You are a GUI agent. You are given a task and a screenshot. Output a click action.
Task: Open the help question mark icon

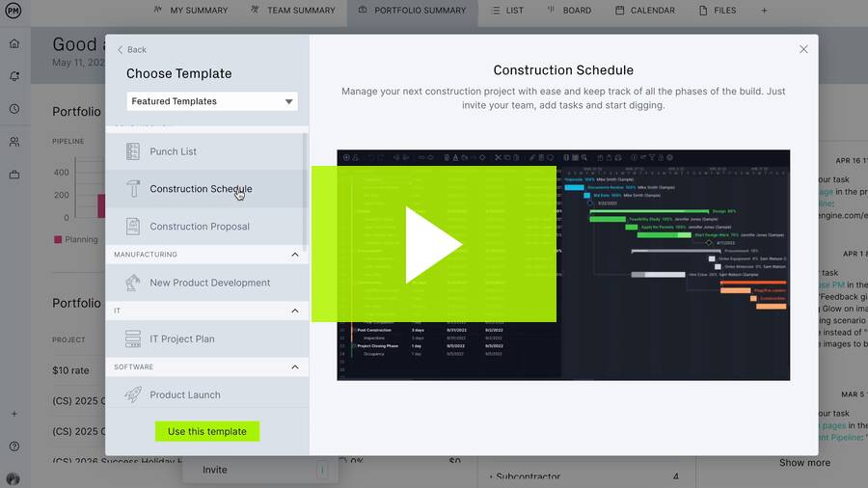pos(14,447)
